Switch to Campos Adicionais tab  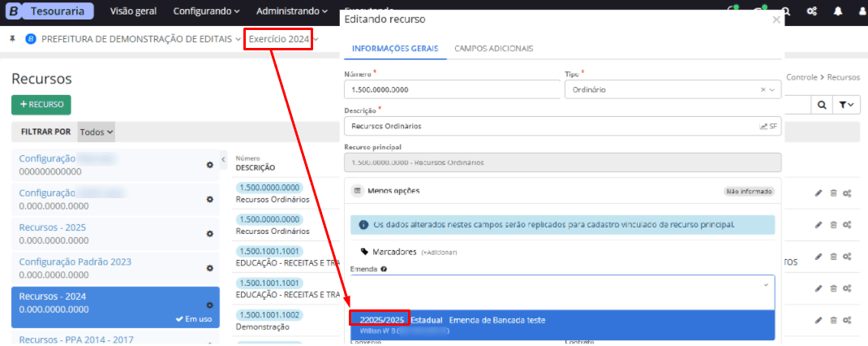tap(494, 48)
